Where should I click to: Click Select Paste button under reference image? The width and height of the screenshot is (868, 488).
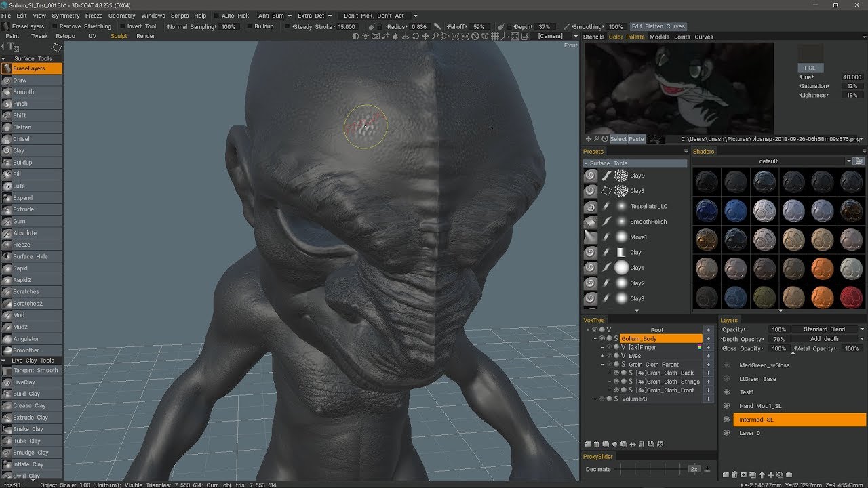[x=627, y=139]
